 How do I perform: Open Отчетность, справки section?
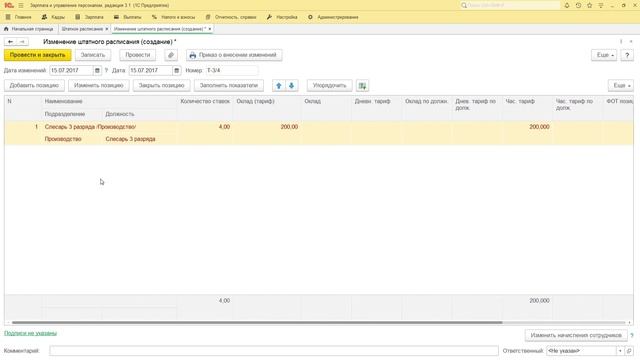[x=231, y=17]
